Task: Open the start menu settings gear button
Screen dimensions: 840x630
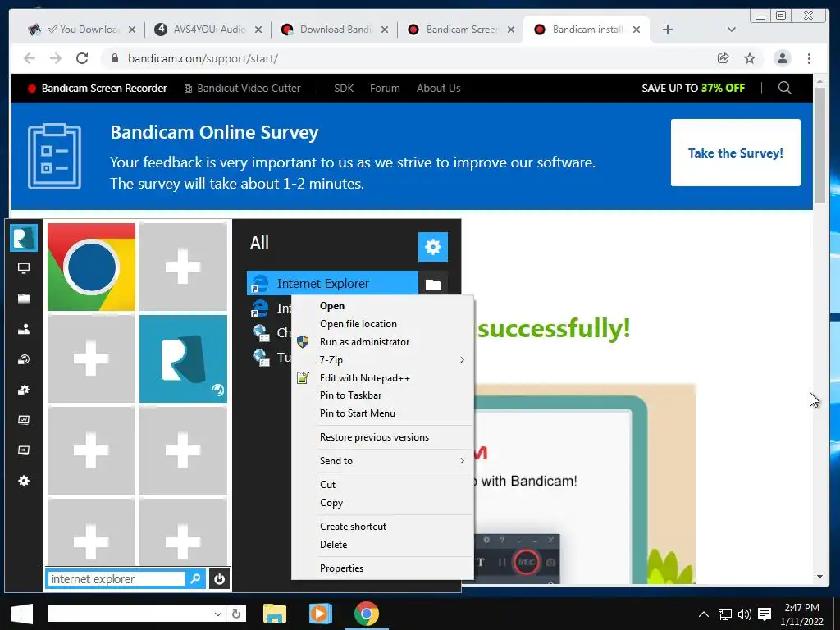Action: (433, 247)
